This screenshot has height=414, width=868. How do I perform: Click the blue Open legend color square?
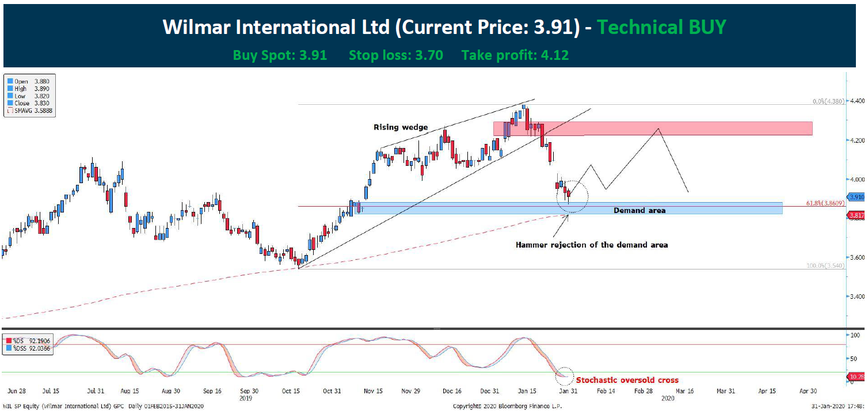[x=9, y=82]
